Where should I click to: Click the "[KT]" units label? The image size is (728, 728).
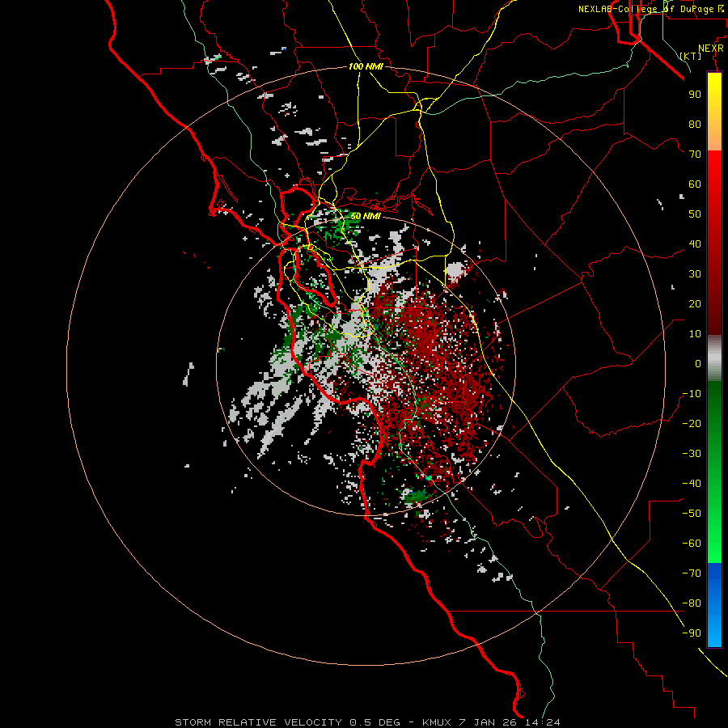pos(691,56)
